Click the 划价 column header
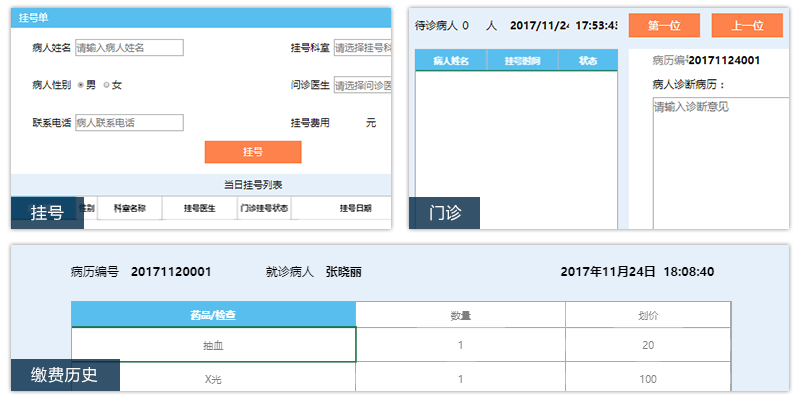Viewport: 800px width, 400px height. [648, 315]
